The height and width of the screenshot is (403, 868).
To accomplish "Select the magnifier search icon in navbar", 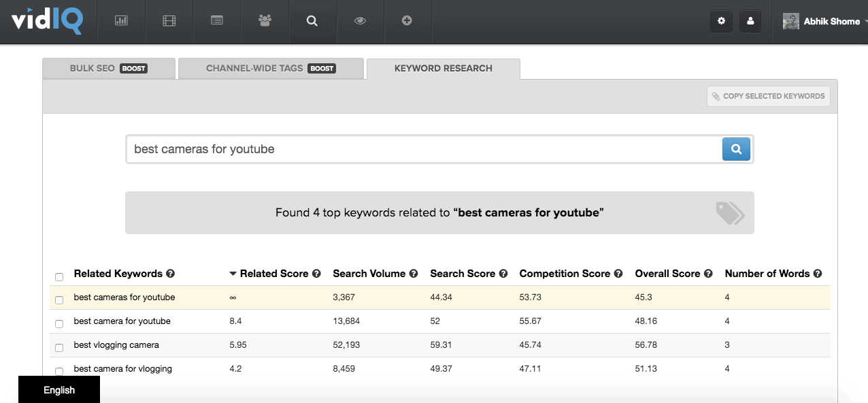I will point(312,21).
